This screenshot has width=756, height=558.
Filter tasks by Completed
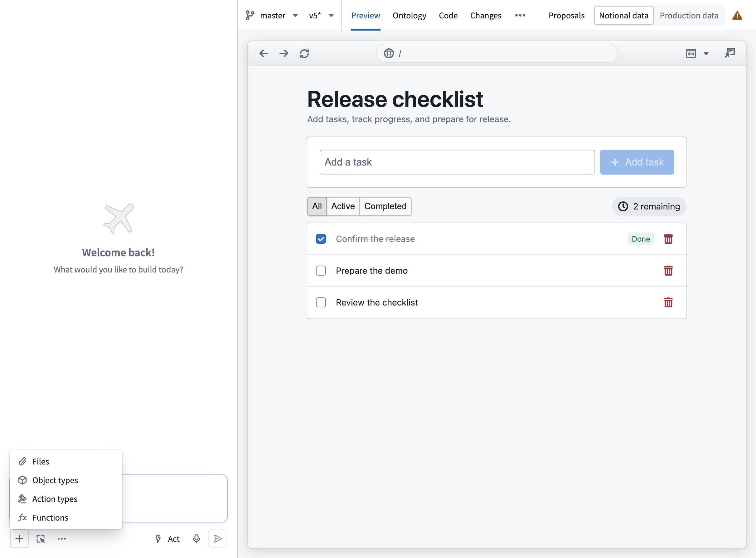(385, 206)
